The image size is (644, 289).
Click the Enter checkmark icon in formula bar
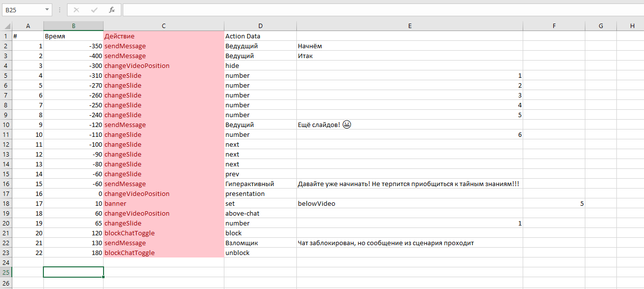(94, 10)
